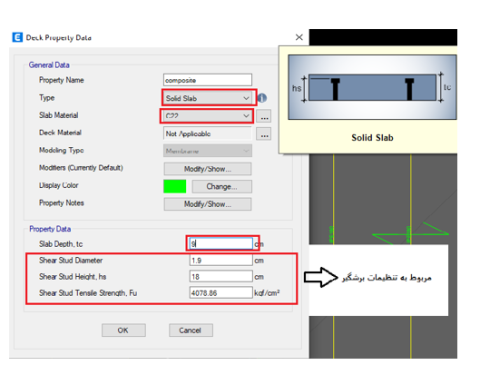
Task: Click the Slab Depth tc input field
Action: tap(221, 243)
